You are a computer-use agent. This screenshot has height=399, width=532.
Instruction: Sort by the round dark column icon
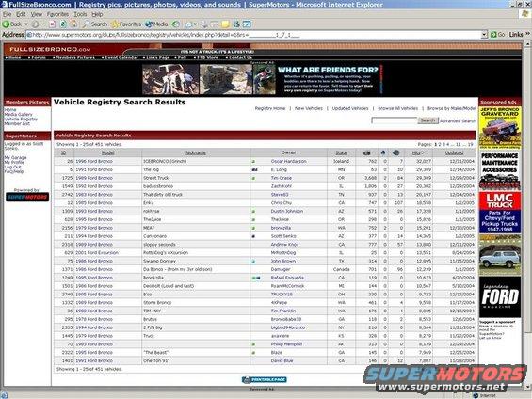(x=395, y=152)
